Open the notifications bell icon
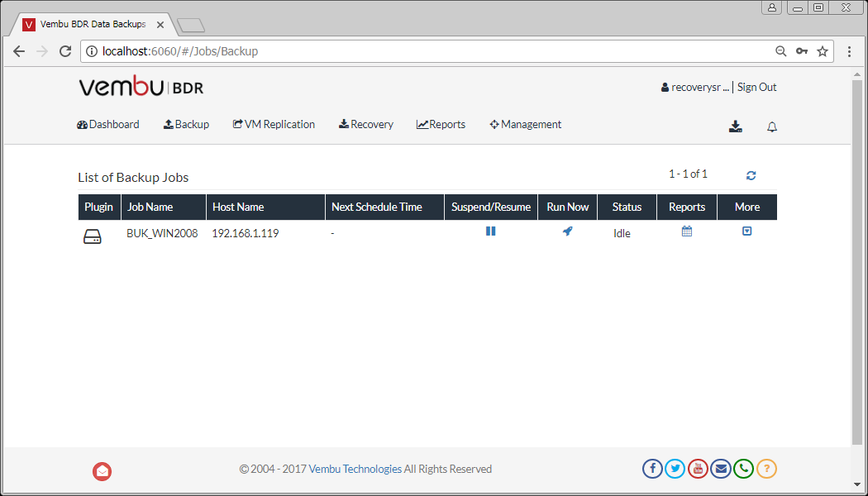The width and height of the screenshot is (868, 496). point(771,127)
